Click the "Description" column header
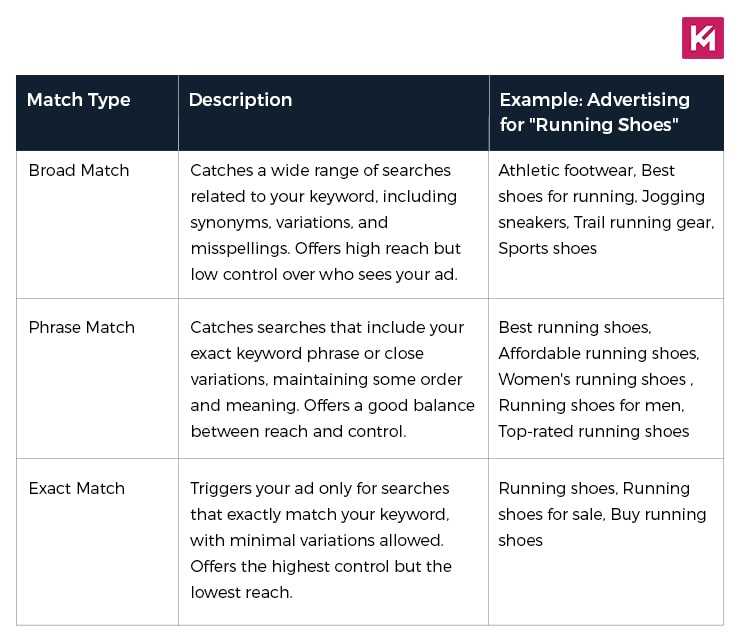 (240, 100)
